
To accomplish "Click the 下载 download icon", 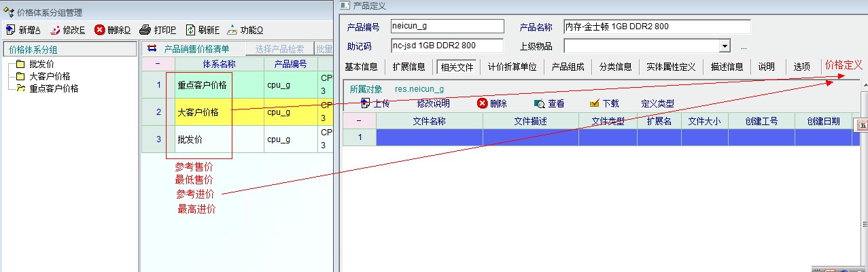I will (595, 103).
